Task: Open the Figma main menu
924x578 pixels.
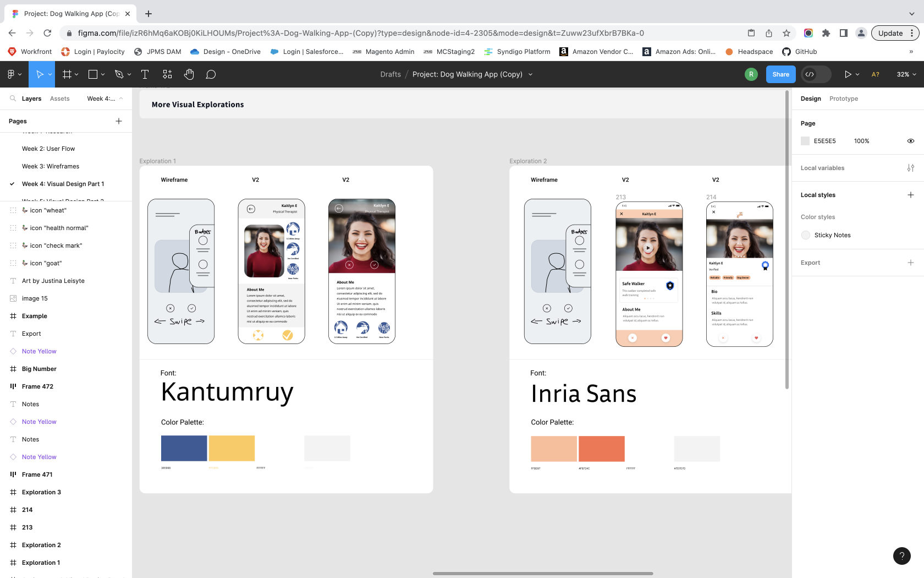Action: pos(14,74)
